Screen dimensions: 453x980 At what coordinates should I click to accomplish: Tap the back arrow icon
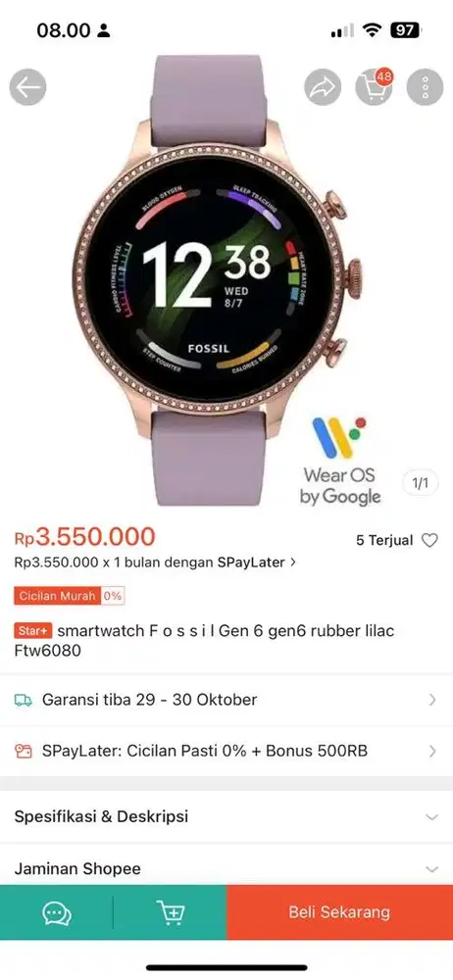(x=27, y=87)
